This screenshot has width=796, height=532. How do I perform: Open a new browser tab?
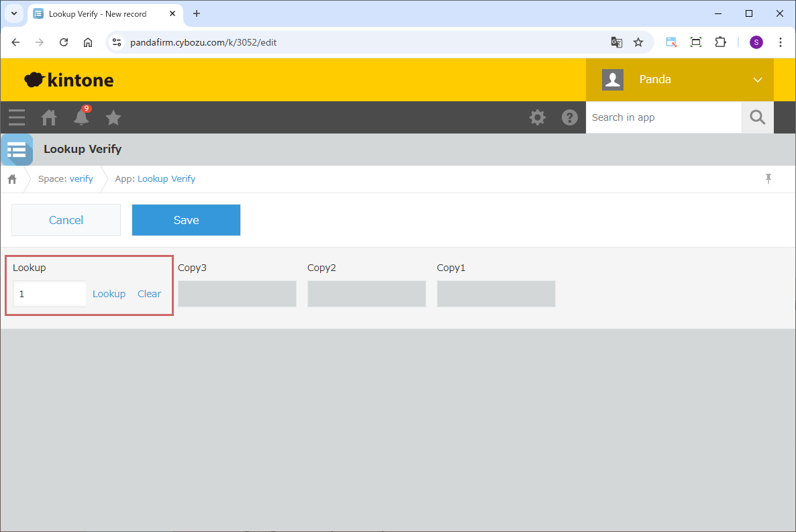pos(197,14)
